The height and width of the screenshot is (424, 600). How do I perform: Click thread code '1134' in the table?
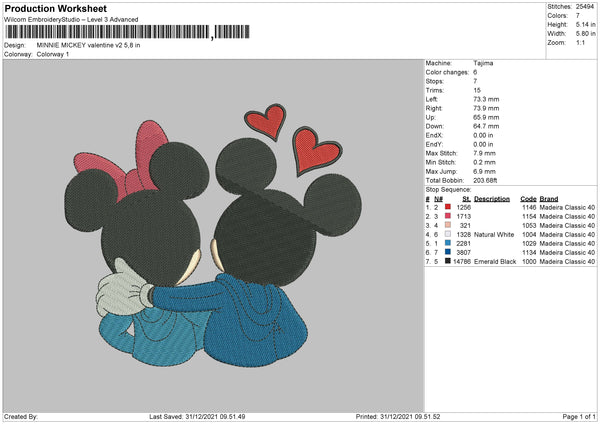pyautogui.click(x=529, y=253)
